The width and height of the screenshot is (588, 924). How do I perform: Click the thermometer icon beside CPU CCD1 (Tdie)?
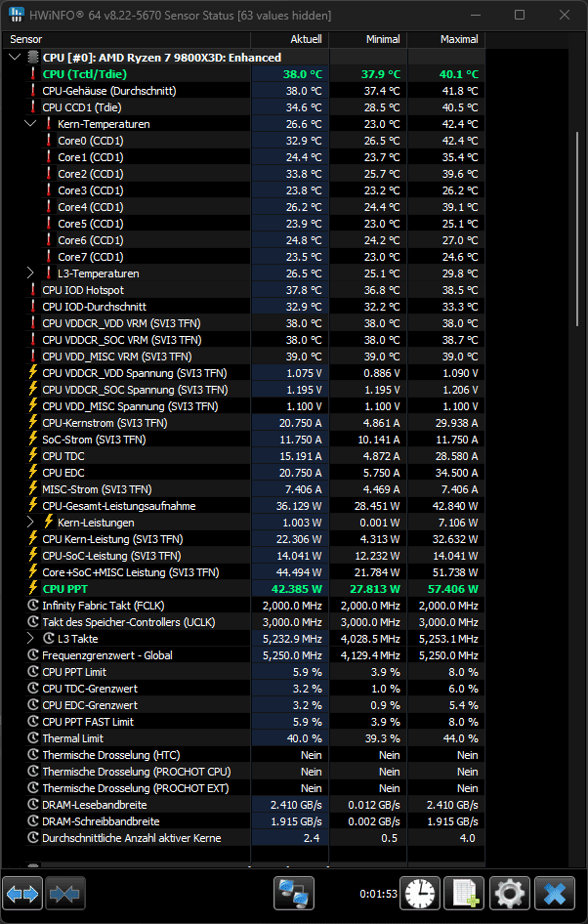pyautogui.click(x=33, y=107)
